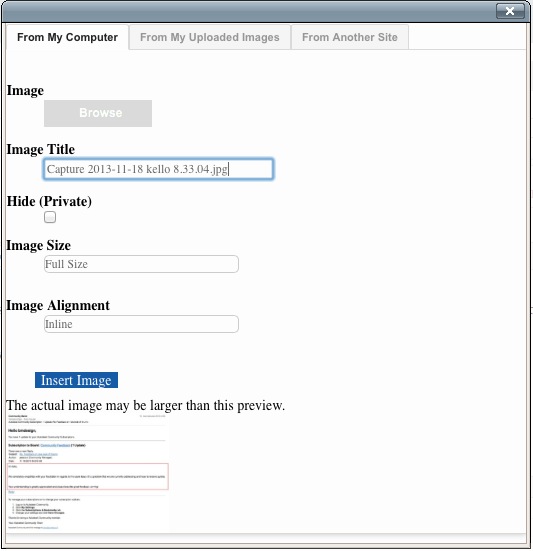Click the red-outlined box in the preview
The height and width of the screenshot is (551, 533).
pos(88,477)
